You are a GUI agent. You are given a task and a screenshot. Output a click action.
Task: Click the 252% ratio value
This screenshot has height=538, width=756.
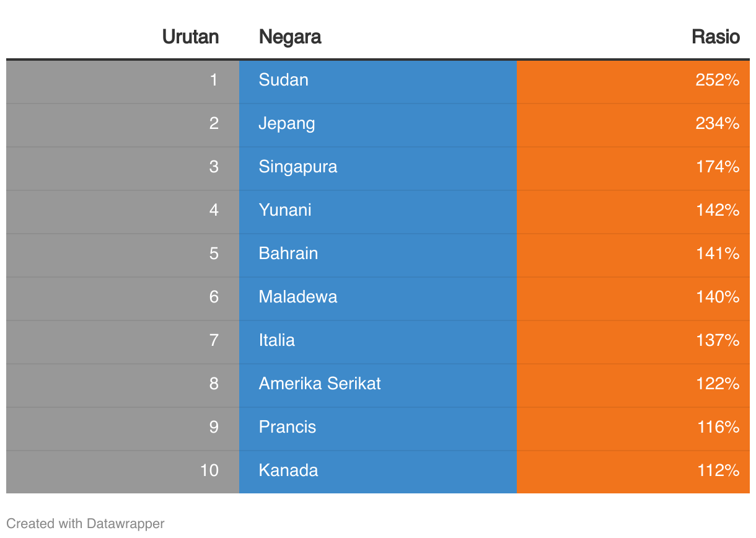(x=718, y=80)
